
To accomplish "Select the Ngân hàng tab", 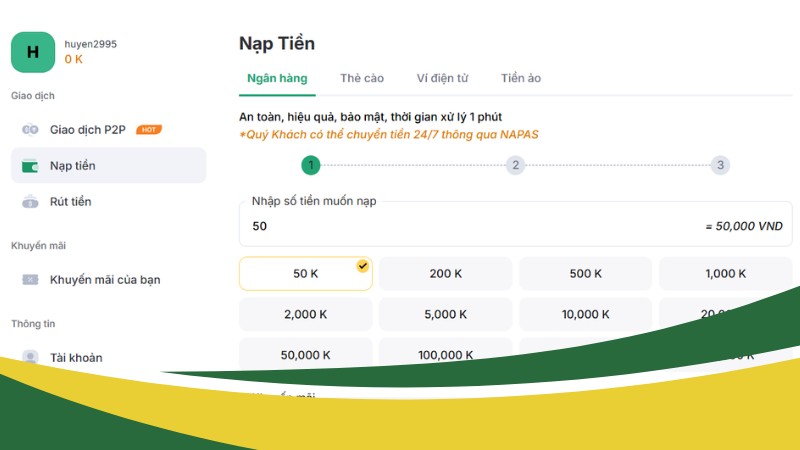I will click(x=278, y=78).
